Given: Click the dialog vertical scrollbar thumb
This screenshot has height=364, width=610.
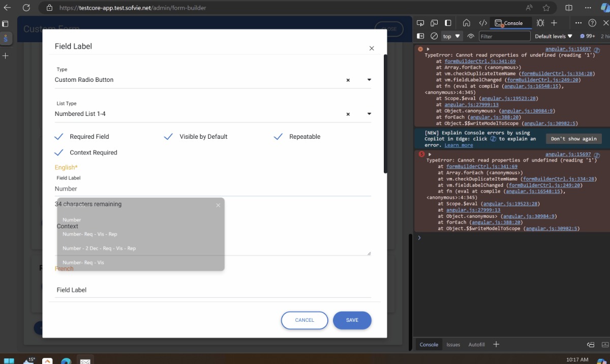Looking at the screenshot, I should (385, 114).
